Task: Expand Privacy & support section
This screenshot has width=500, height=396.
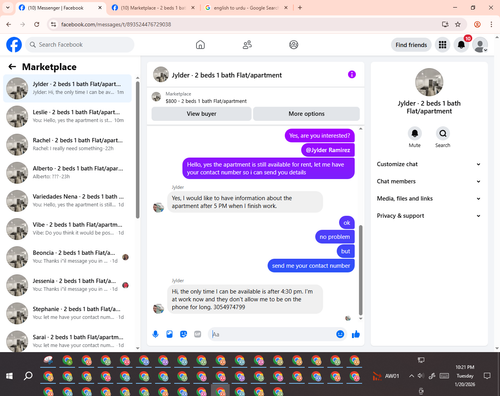Action: coord(429,216)
